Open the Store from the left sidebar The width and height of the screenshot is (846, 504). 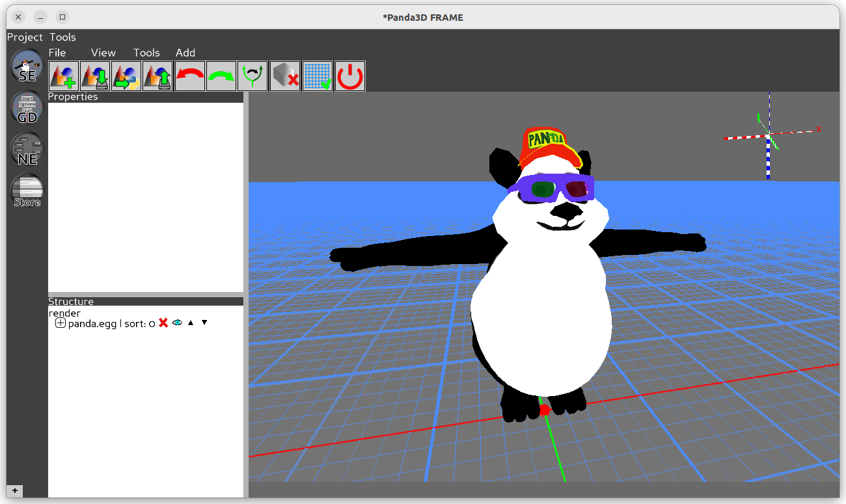pyautogui.click(x=26, y=191)
